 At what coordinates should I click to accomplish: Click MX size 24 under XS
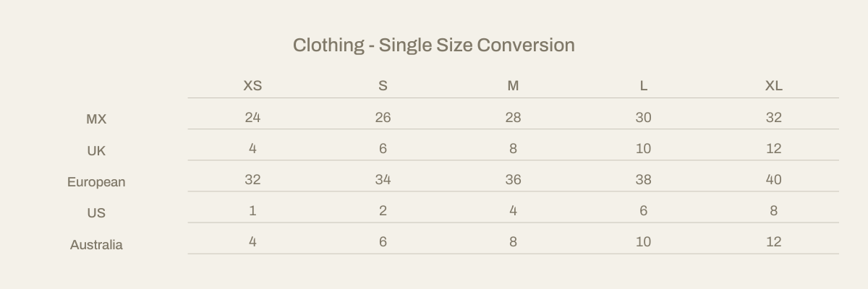point(252,117)
